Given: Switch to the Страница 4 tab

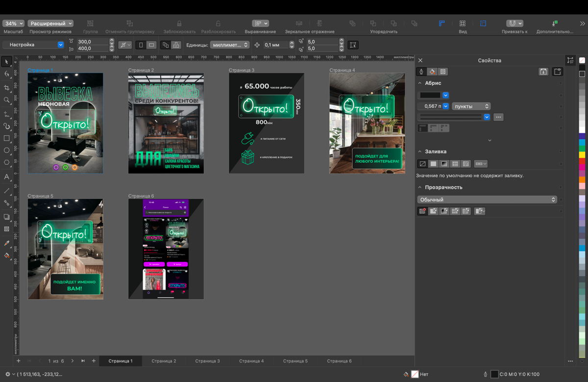Looking at the screenshot, I should (x=251, y=361).
